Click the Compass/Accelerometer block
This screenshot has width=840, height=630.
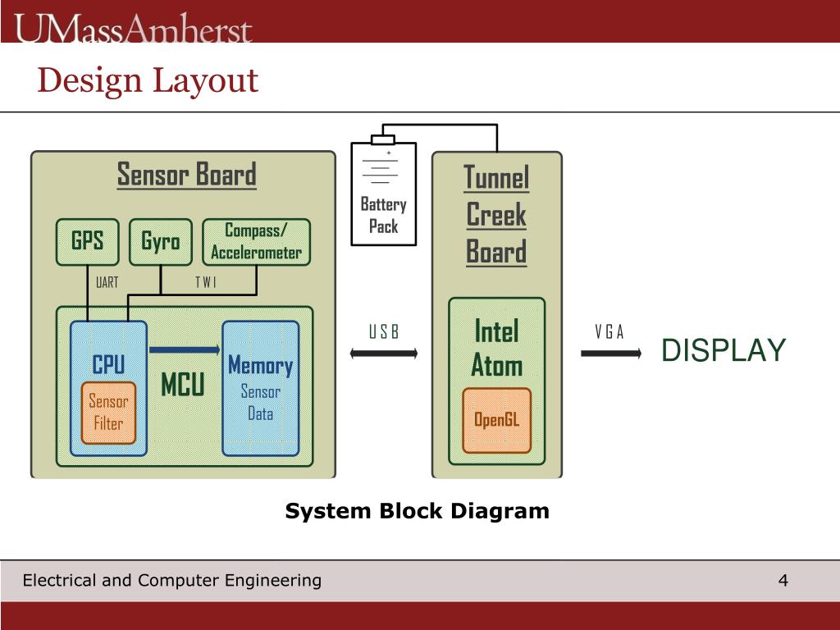(x=256, y=242)
